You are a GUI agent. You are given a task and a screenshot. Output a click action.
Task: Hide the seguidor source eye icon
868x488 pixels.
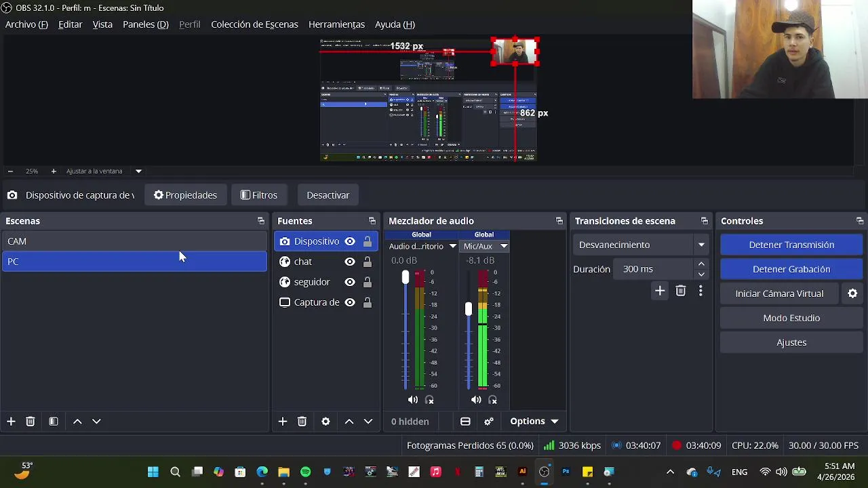350,282
